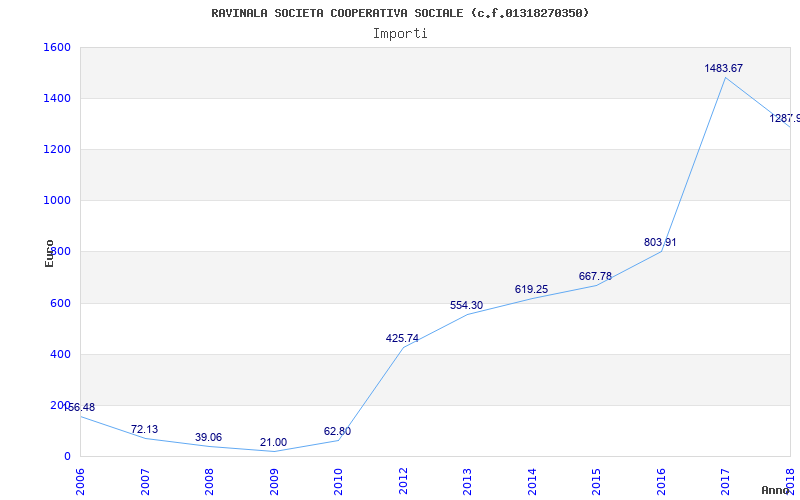Viewport: 800px width, 500px height.
Task: Click the 39.06 data label
Action: click(208, 437)
